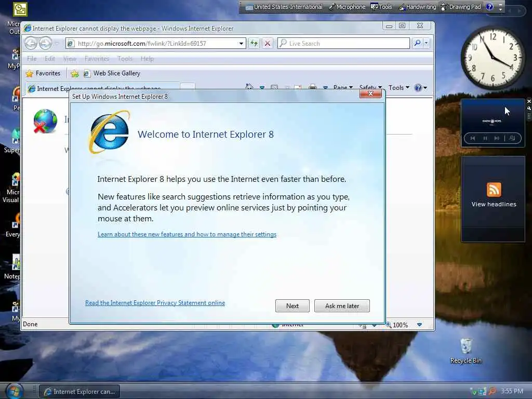Open the Recycle Bin
532x399 pixels.
(x=466, y=351)
